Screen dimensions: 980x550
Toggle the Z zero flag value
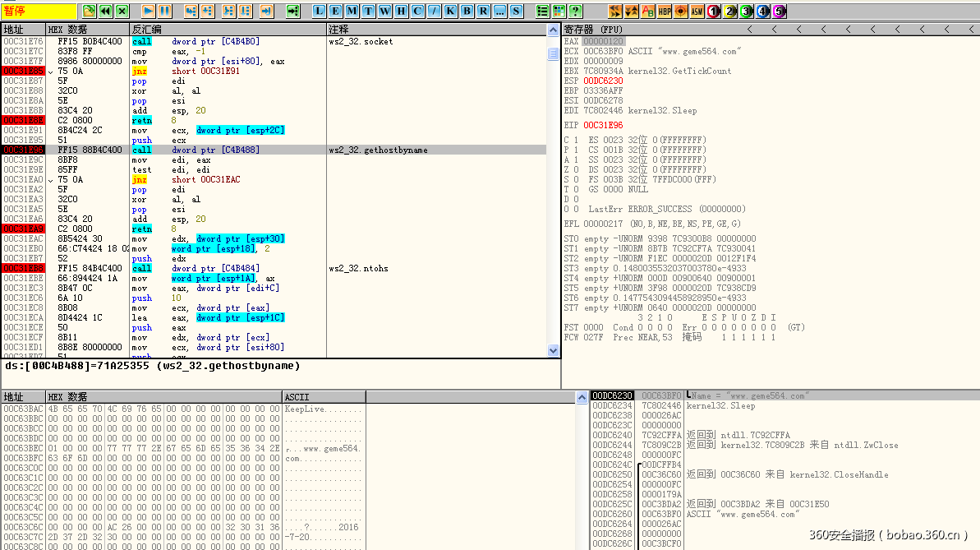[x=574, y=169]
